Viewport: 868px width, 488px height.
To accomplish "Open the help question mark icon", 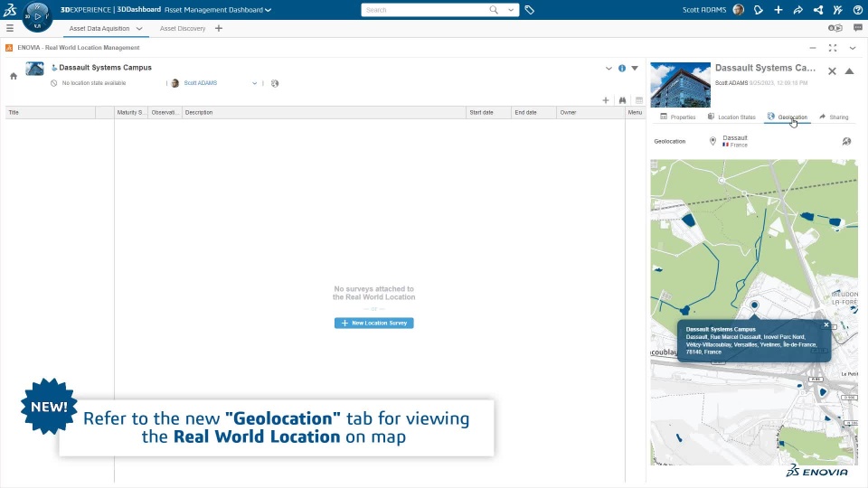I will tap(857, 9).
